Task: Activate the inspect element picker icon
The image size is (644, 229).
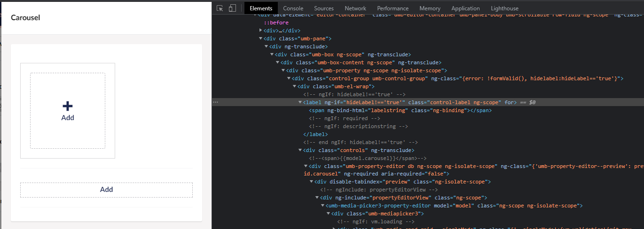Action: pos(220,8)
